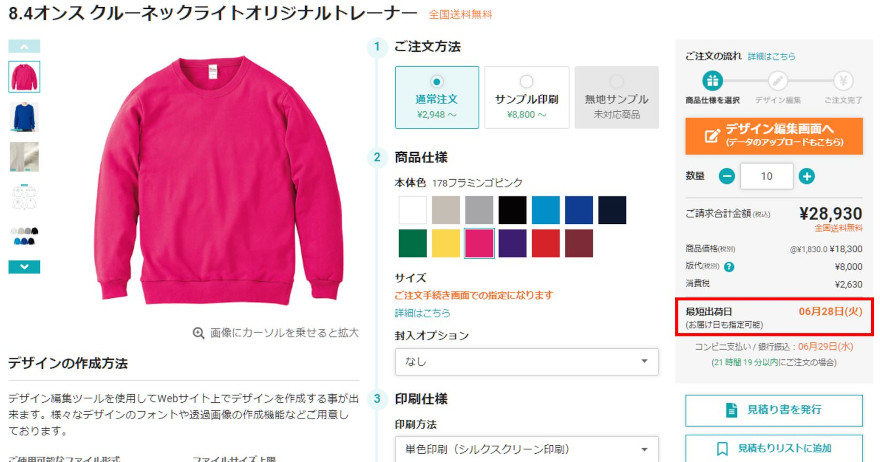The image size is (880, 462).
Task: Click 詳細はこちら link under サイズ
Action: point(422,313)
